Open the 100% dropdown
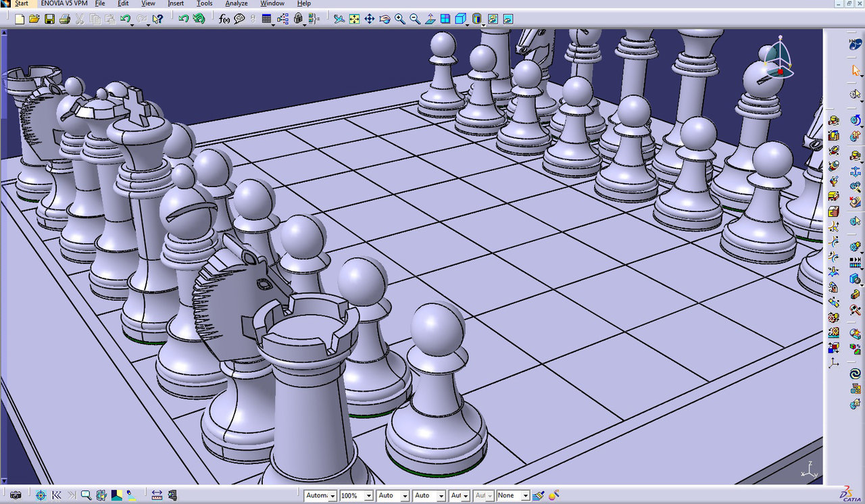865x504 pixels. [356, 495]
